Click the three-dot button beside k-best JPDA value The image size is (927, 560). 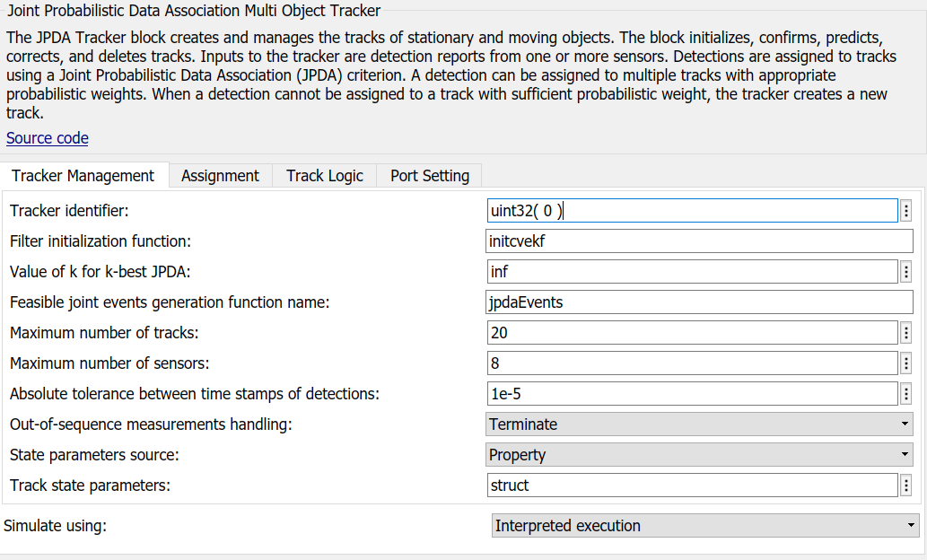point(906,271)
